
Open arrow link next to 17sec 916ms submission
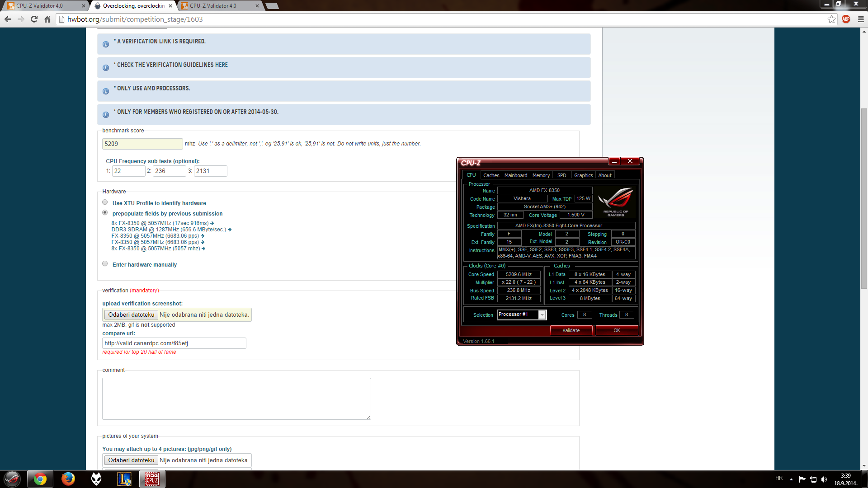pyautogui.click(x=212, y=223)
